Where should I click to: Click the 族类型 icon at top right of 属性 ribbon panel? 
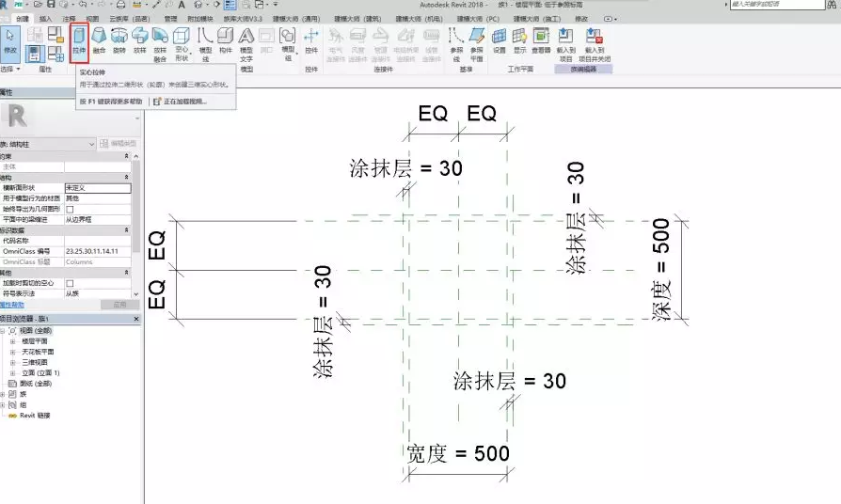(x=56, y=35)
